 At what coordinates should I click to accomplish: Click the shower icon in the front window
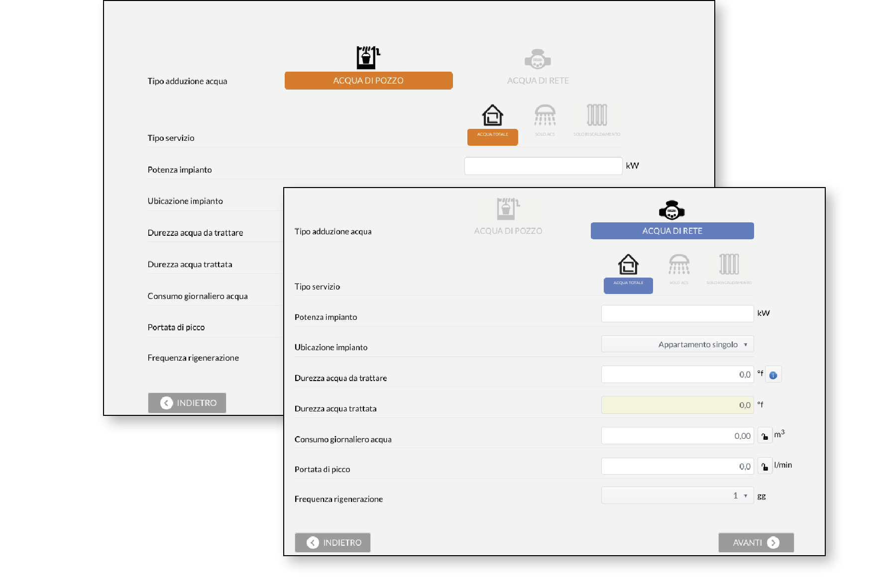(679, 265)
